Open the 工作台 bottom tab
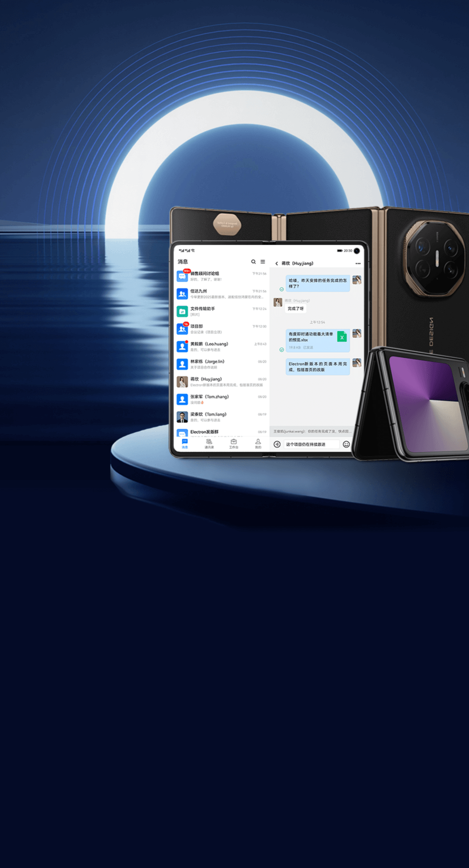This screenshot has height=868, width=469. tap(234, 444)
